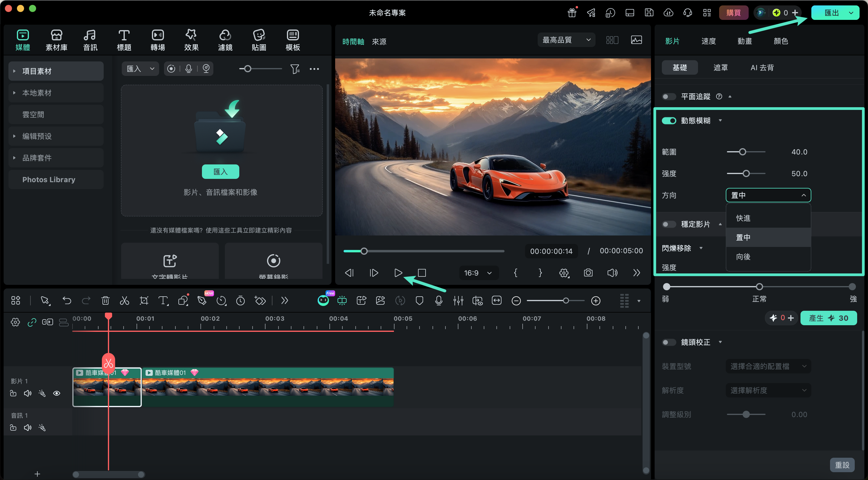
Task: Click the zoom-out minus icon on timeline
Action: tap(516, 301)
